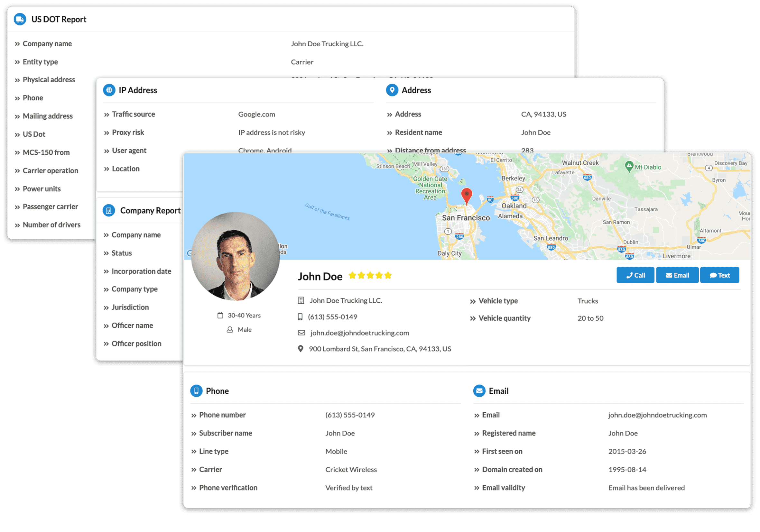This screenshot has height=532, width=760.
Task: Click the calendar icon beside 30-40 Years
Action: [220, 315]
